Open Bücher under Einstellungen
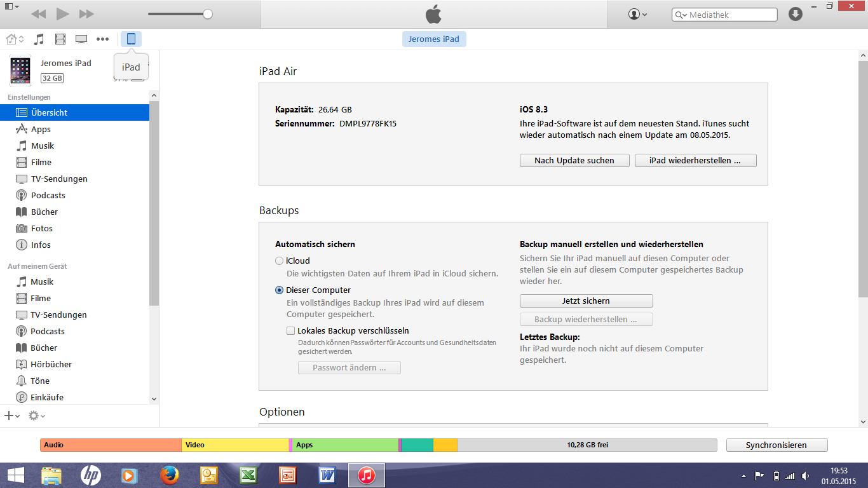Viewport: 868px width, 488px height. pos(75,212)
